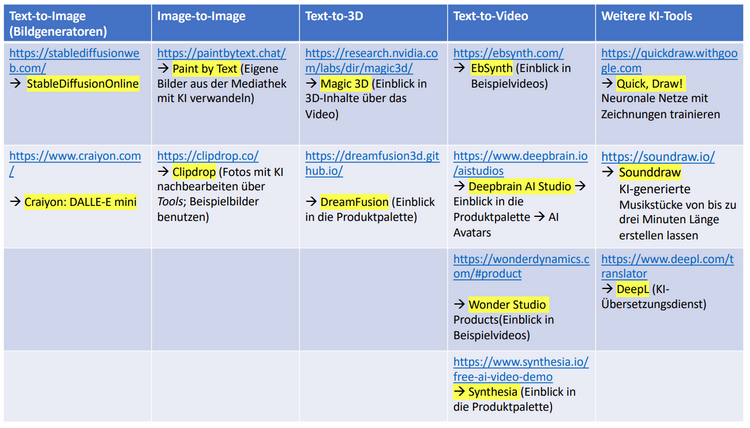750x428 pixels.
Task: Click the highlighted Craiyon: DALLE-E mini text
Action: tap(80, 202)
